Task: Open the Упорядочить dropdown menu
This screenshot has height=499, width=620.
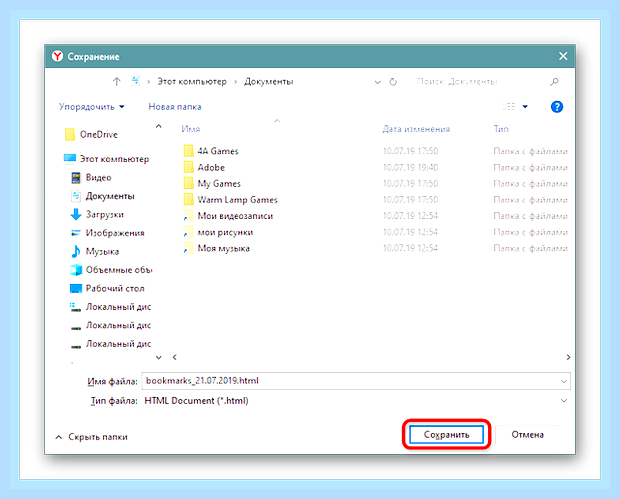Action: [91, 107]
